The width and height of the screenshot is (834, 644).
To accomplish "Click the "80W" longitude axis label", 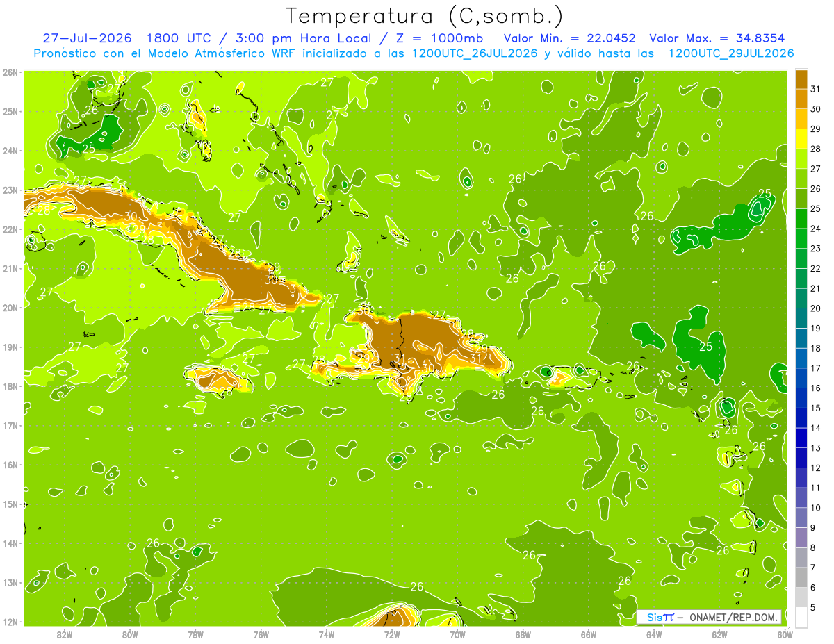I will pos(129,634).
